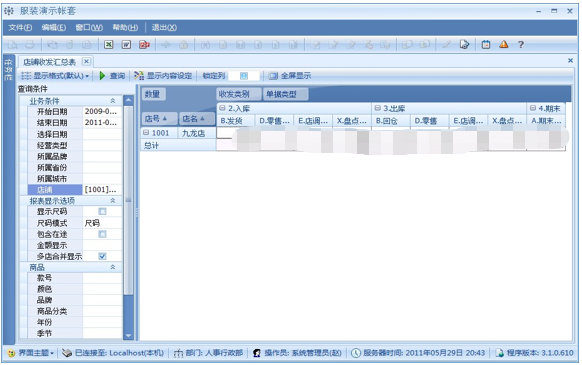This screenshot has height=365, width=582.
Task: Open the 文件(F) menu
Action: [x=20, y=27]
